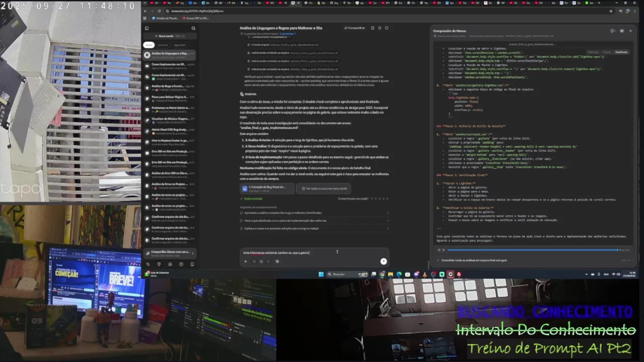Switch to Favoritos tab
644x362 pixels.
(x=163, y=45)
